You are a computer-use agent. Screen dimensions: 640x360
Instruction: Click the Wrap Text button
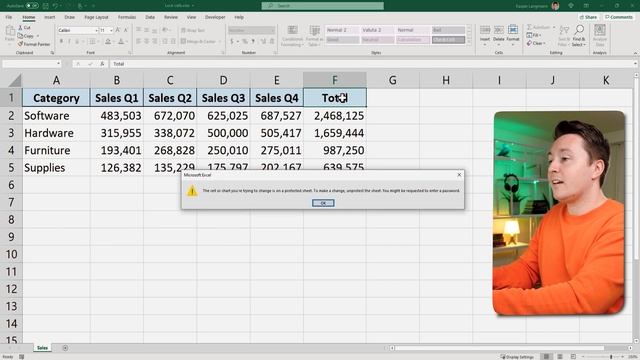[x=192, y=30]
